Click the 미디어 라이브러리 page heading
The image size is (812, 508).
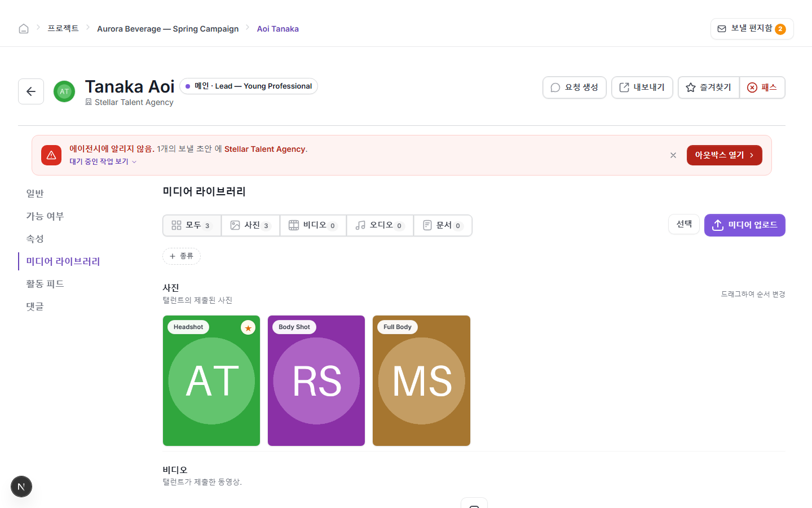point(204,191)
